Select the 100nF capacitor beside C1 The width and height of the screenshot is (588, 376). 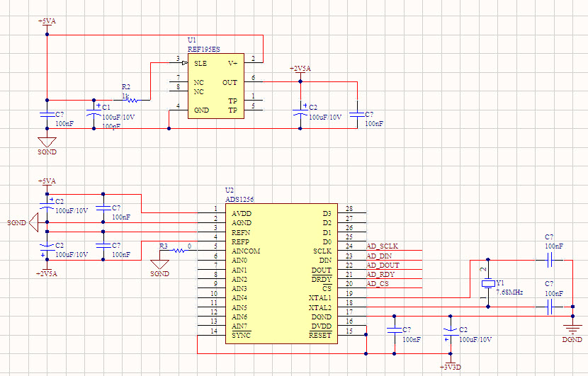tap(47, 114)
